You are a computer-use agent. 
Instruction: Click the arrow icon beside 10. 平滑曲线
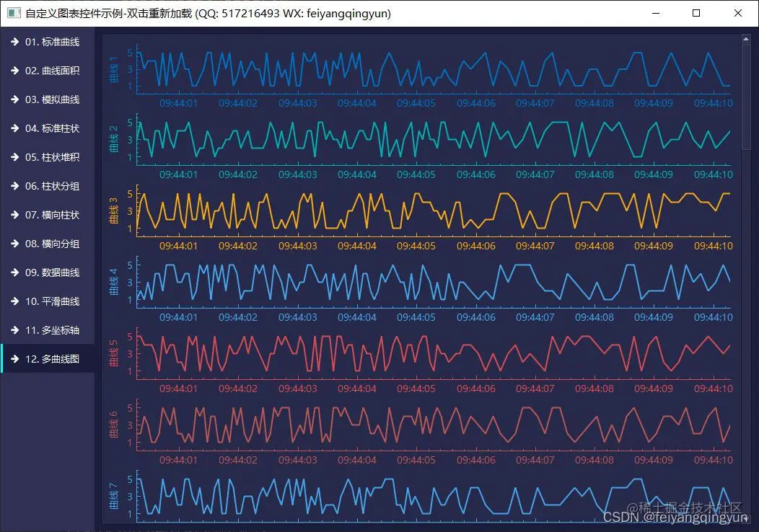click(x=15, y=301)
